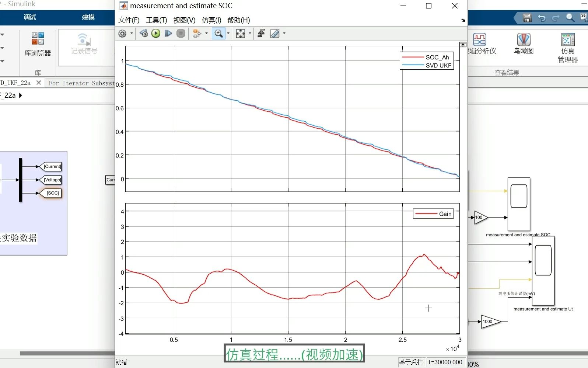The image size is (588, 368).
Task: Open the 仿真(I) menu in scope window
Action: 211,20
